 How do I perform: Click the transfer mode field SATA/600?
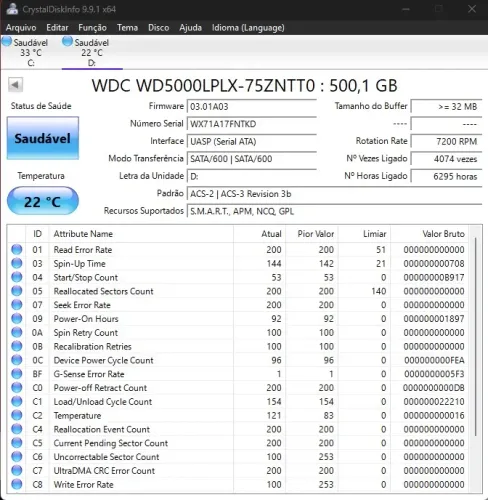click(x=252, y=159)
